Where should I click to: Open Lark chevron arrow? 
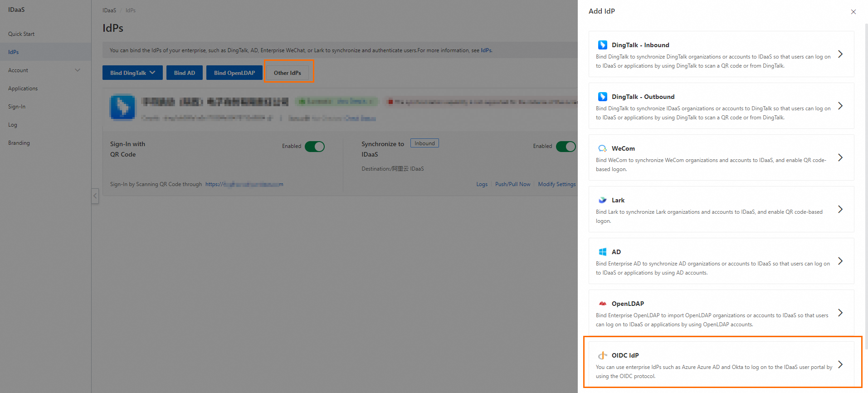tap(840, 209)
